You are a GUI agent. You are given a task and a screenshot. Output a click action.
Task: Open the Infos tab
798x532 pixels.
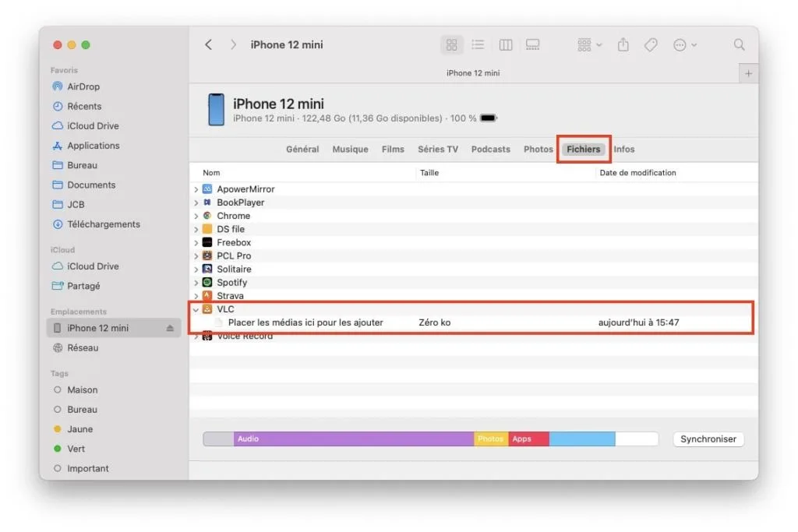(624, 150)
